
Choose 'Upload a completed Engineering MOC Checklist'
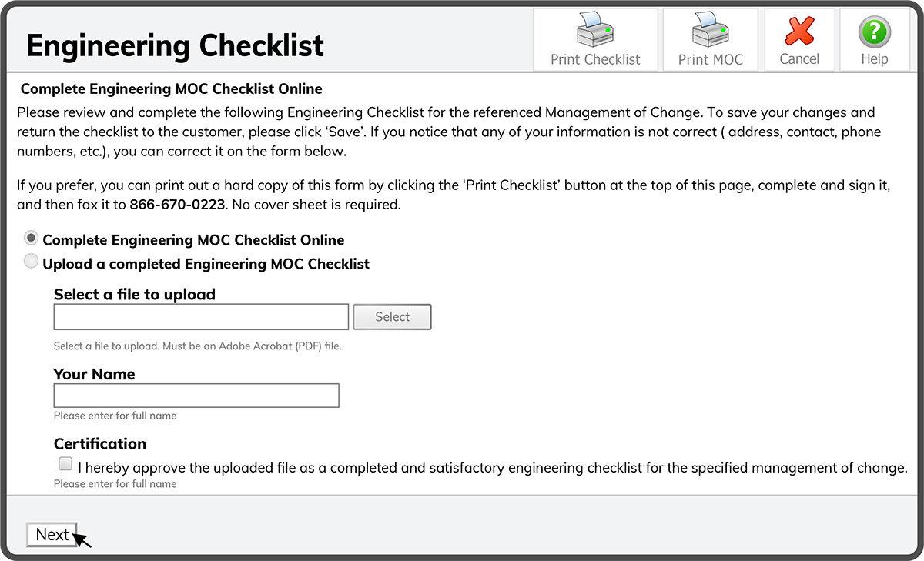tap(31, 261)
